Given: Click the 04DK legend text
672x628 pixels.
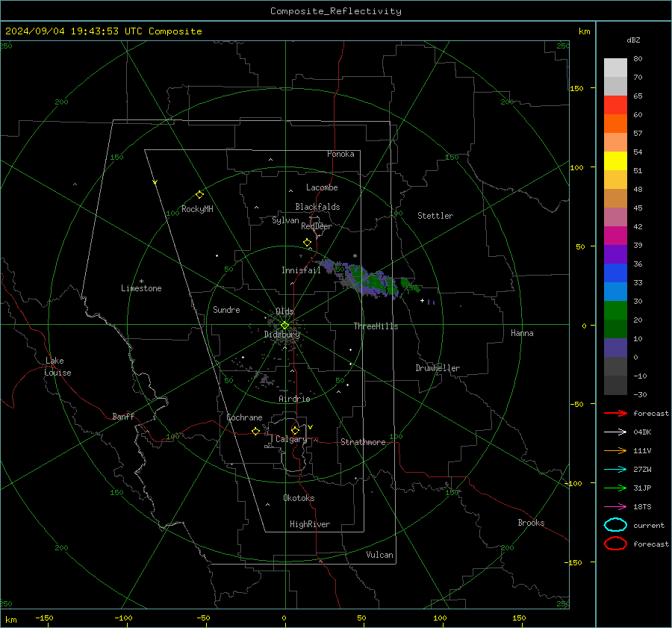Looking at the screenshot, I should [642, 432].
